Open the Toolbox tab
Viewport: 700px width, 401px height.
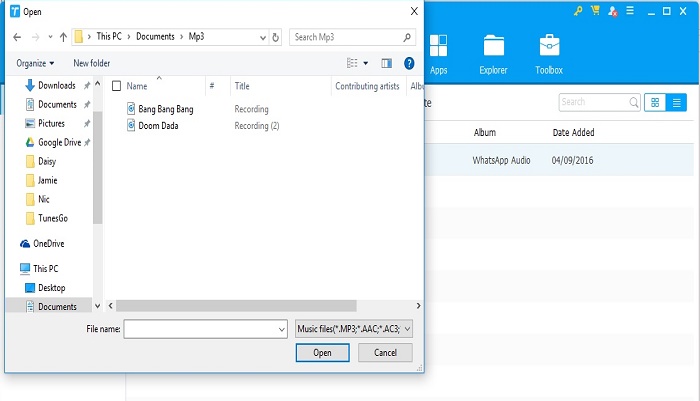549,53
